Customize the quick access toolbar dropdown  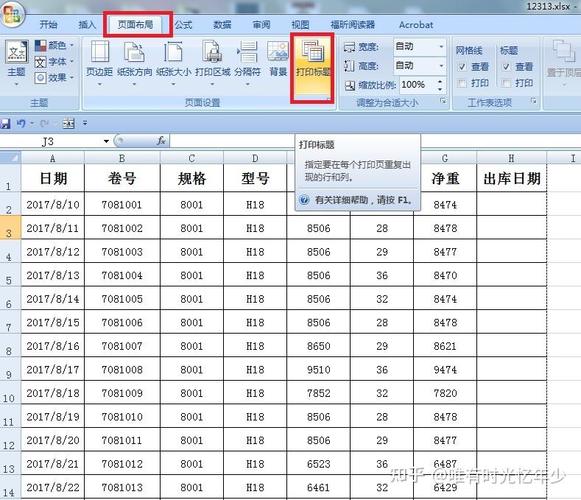pyautogui.click(x=85, y=123)
